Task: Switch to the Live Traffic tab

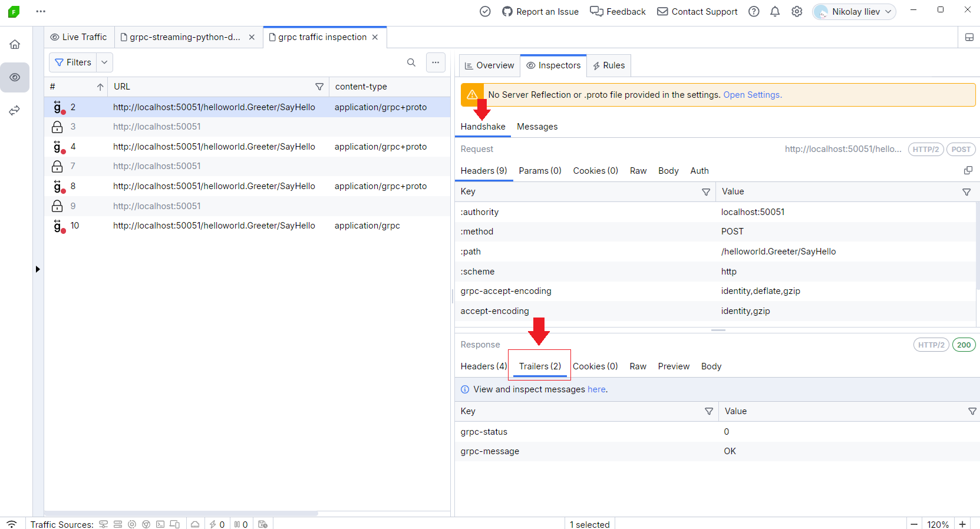Action: pyautogui.click(x=79, y=37)
